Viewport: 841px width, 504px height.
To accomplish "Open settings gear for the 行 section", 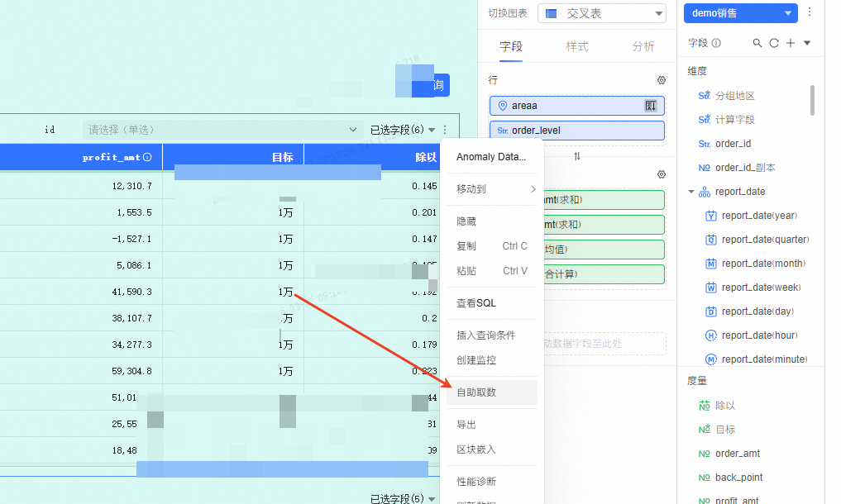I will (x=661, y=80).
